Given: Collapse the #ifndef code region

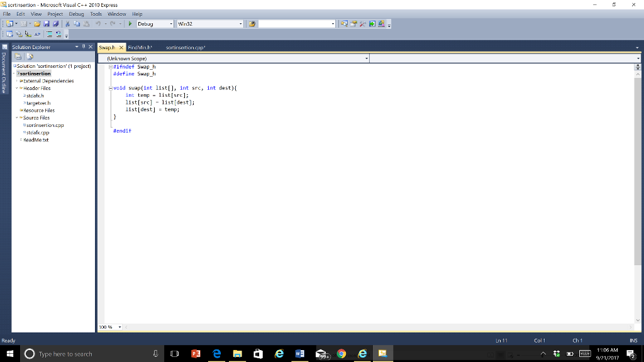Looking at the screenshot, I should click(111, 66).
